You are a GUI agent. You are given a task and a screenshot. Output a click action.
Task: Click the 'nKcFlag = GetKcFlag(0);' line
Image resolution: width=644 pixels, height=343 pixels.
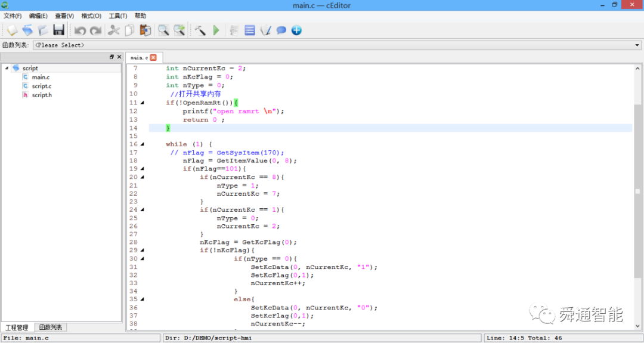coord(248,242)
